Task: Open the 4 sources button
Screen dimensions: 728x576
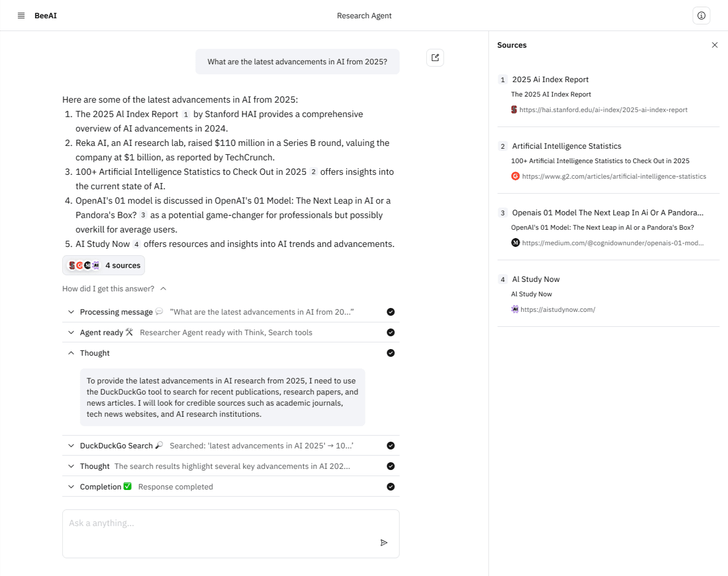Action: pos(104,265)
